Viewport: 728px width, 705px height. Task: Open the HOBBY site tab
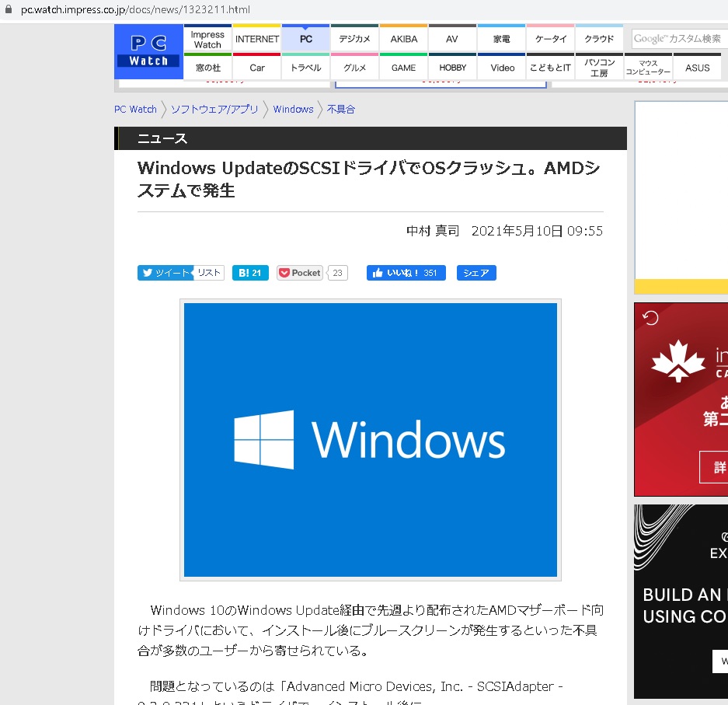[x=452, y=68]
